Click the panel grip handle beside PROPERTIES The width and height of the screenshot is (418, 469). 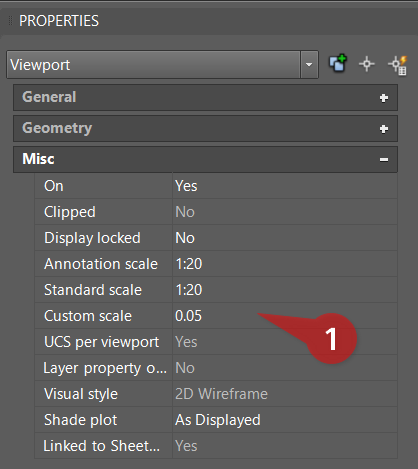click(x=10, y=21)
